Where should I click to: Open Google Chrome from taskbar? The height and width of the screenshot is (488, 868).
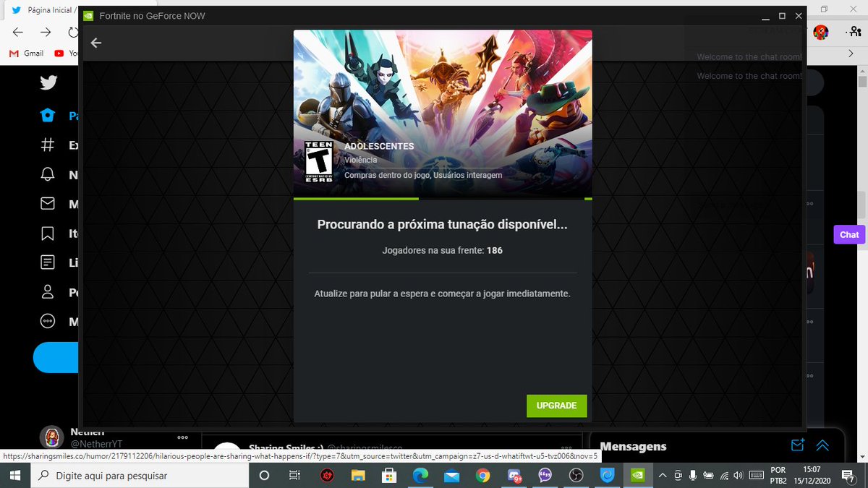(483, 476)
